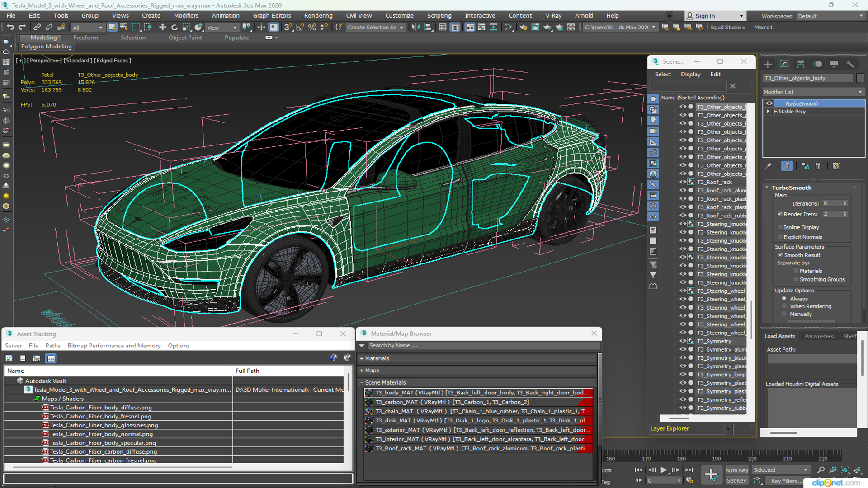Activate the Select and Rotate tool

click(x=175, y=28)
